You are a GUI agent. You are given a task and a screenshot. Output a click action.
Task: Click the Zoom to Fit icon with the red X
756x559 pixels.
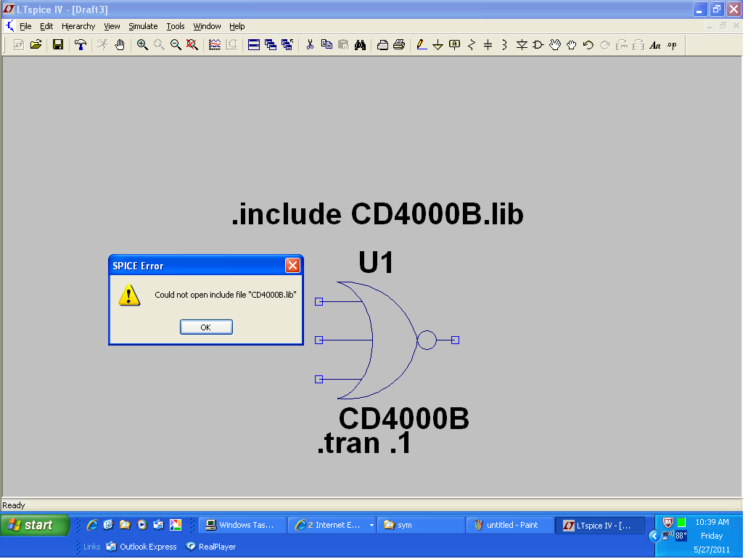tap(192, 45)
